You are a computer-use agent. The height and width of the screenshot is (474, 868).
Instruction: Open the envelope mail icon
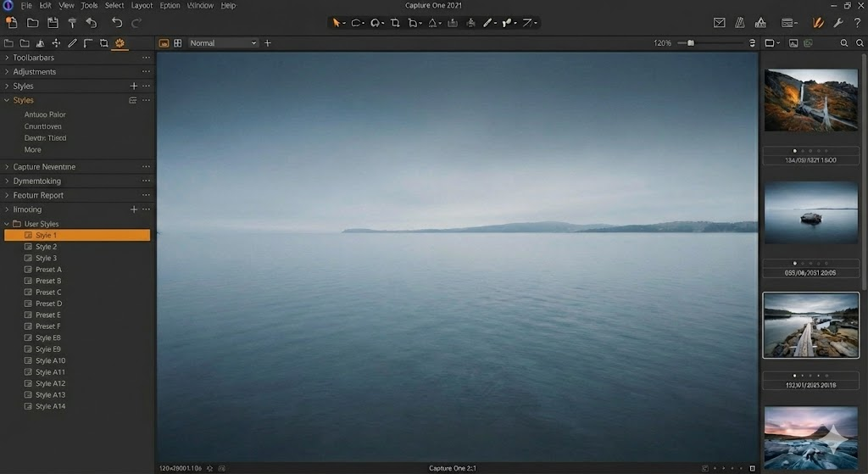719,23
